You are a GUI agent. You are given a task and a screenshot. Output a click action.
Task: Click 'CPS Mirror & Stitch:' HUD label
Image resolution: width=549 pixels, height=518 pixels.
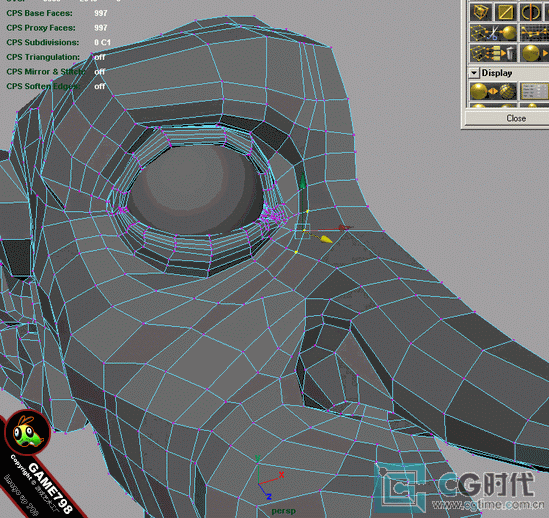coord(46,72)
